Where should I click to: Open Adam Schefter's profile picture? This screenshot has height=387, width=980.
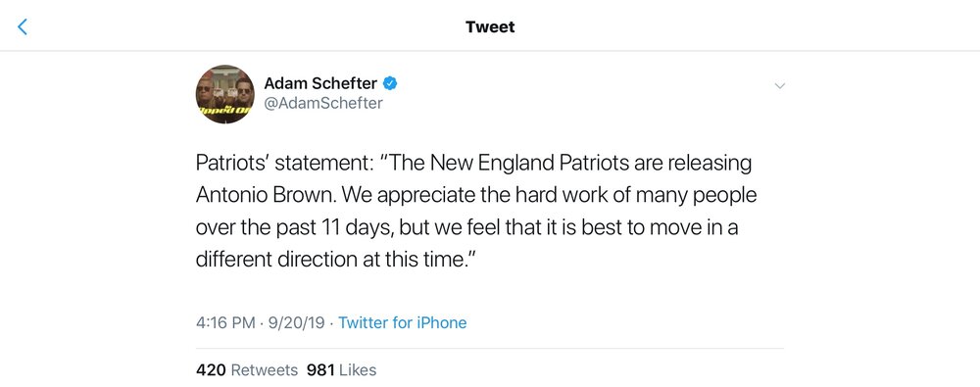[x=225, y=94]
